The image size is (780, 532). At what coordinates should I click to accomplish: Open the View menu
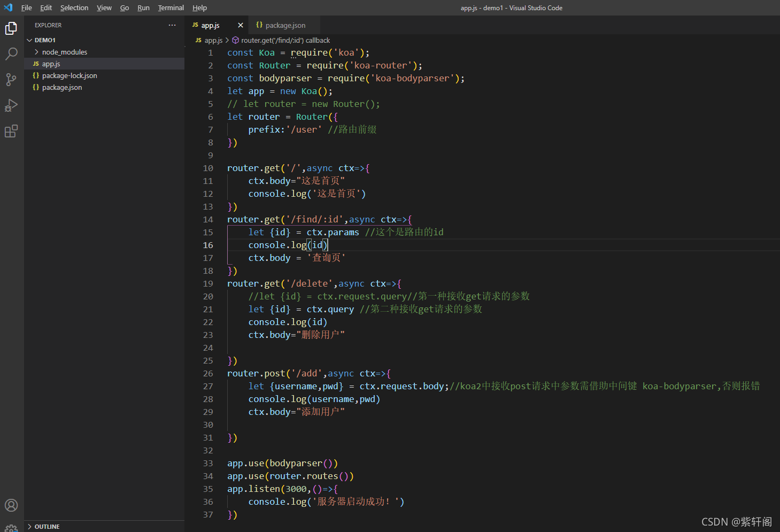(x=104, y=7)
